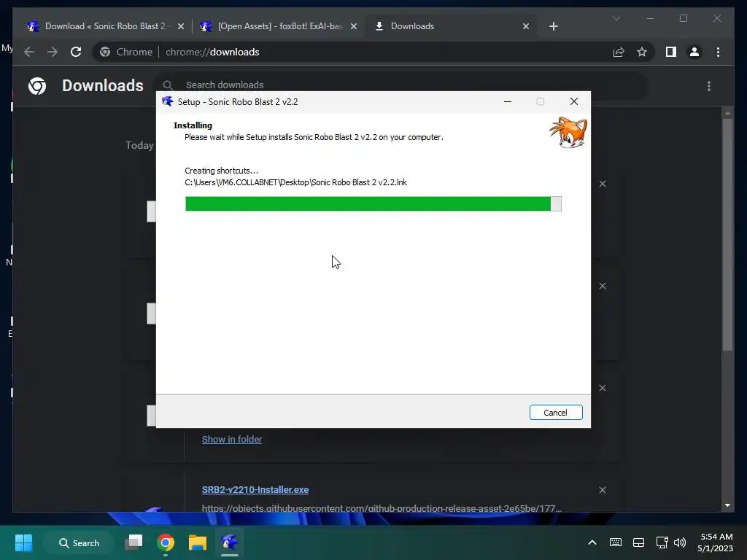This screenshot has height=560, width=747.
Task: Bookmark this page with the star icon
Action: [x=642, y=52]
